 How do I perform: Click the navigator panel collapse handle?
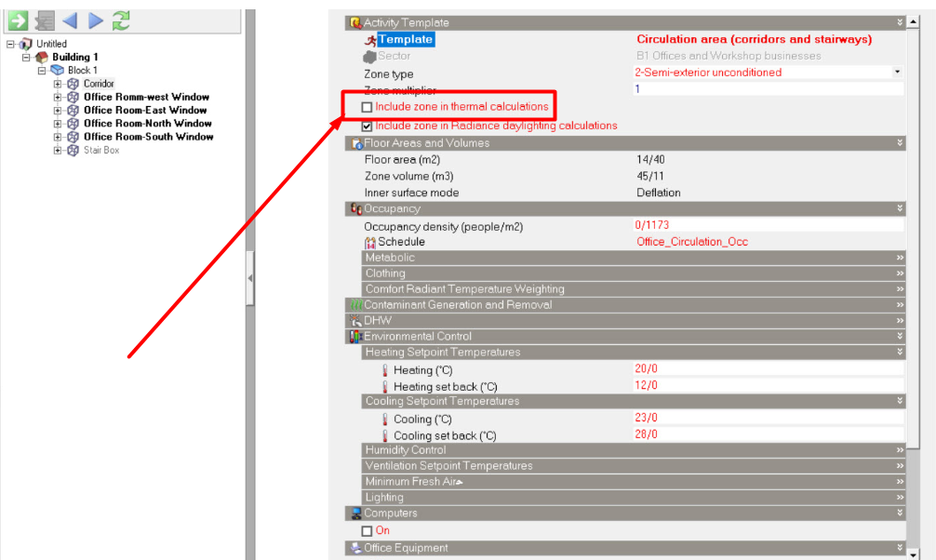pos(250,278)
